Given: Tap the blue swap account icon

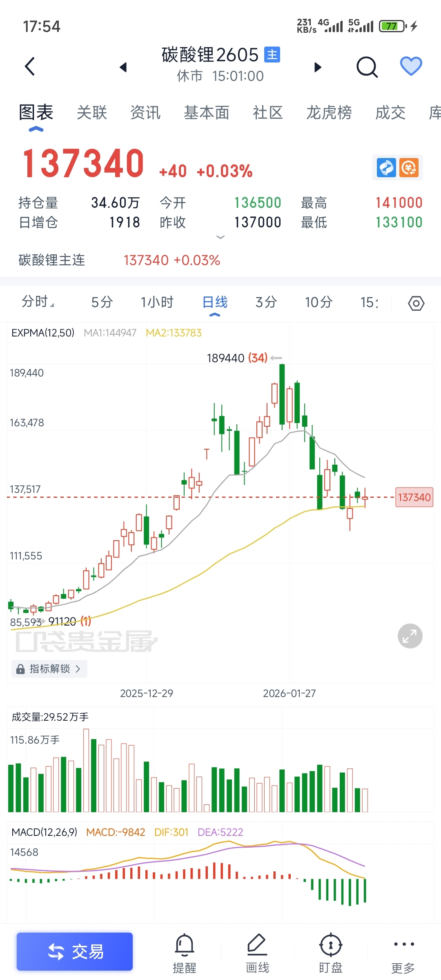Looking at the screenshot, I should [x=386, y=167].
